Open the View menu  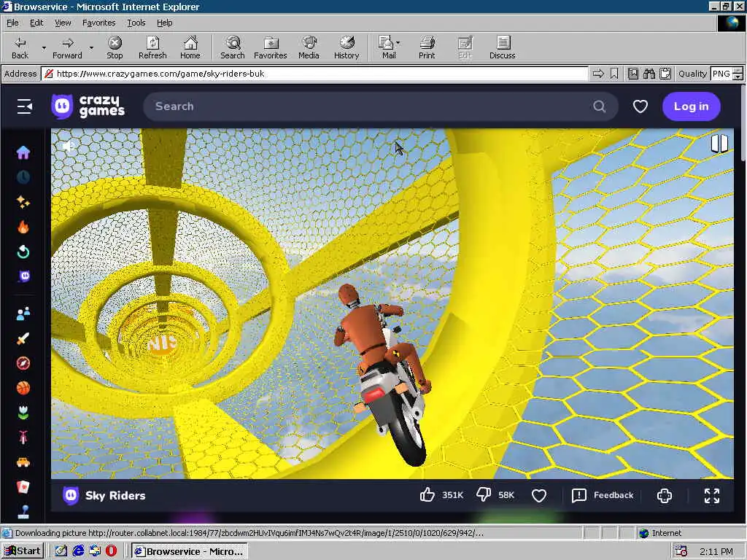point(63,23)
